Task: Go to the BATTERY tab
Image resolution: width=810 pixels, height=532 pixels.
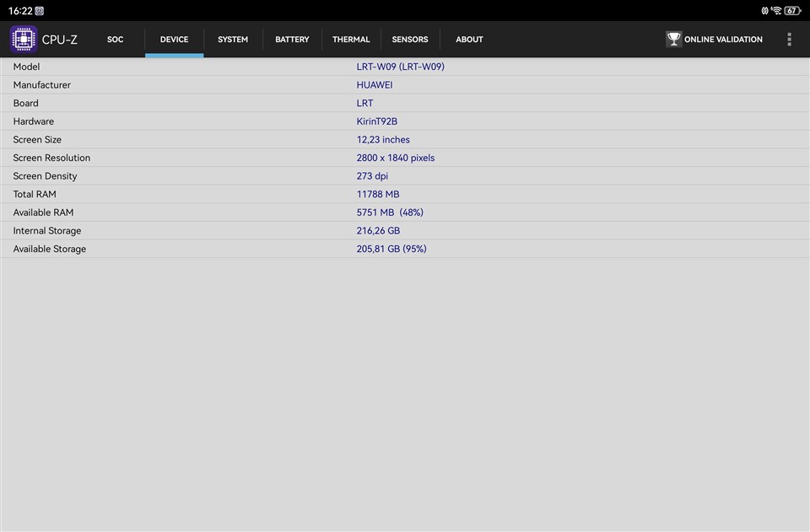Action: coord(292,40)
